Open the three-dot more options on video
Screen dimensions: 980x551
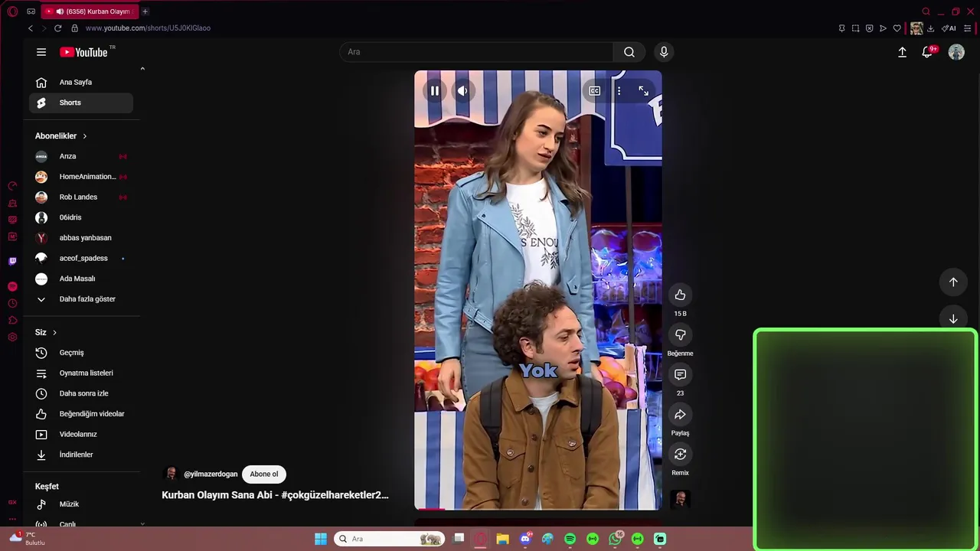click(x=619, y=91)
